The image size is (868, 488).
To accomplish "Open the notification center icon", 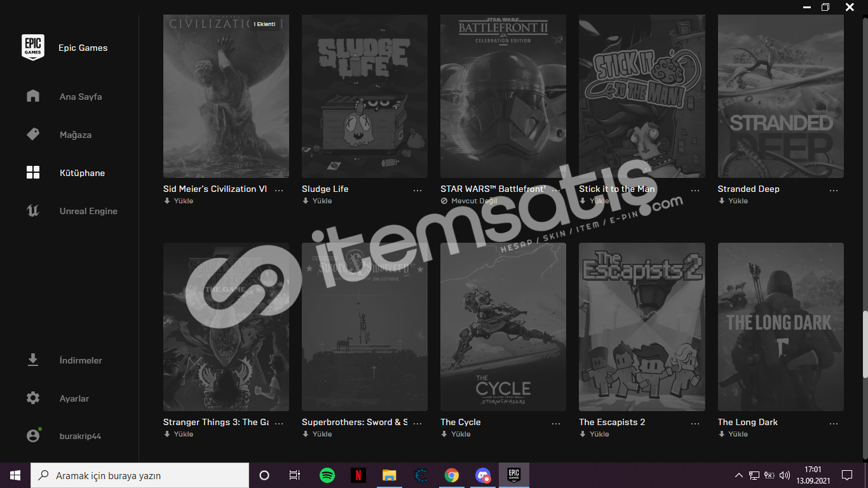I will [x=847, y=475].
